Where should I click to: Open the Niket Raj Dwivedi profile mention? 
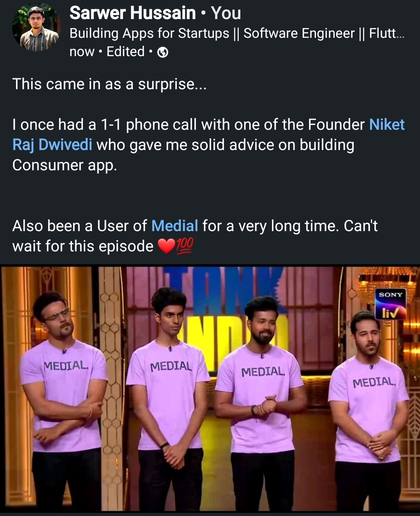pos(208,134)
